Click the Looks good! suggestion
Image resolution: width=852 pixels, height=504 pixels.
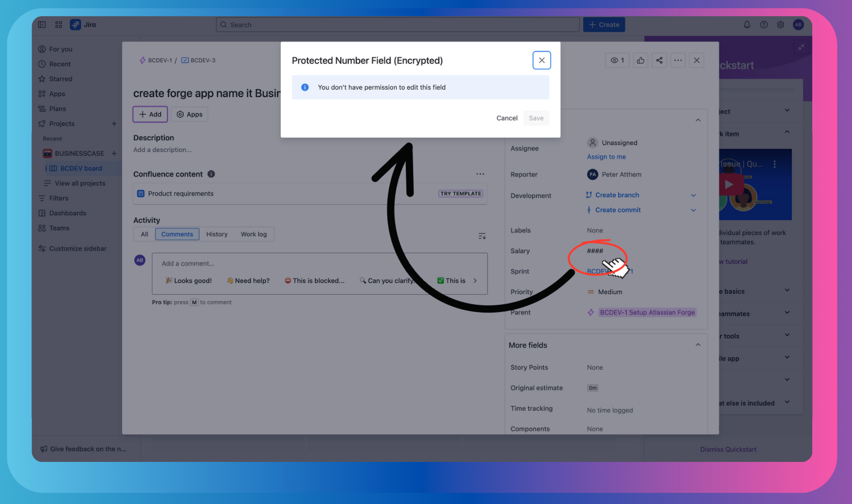click(x=189, y=281)
